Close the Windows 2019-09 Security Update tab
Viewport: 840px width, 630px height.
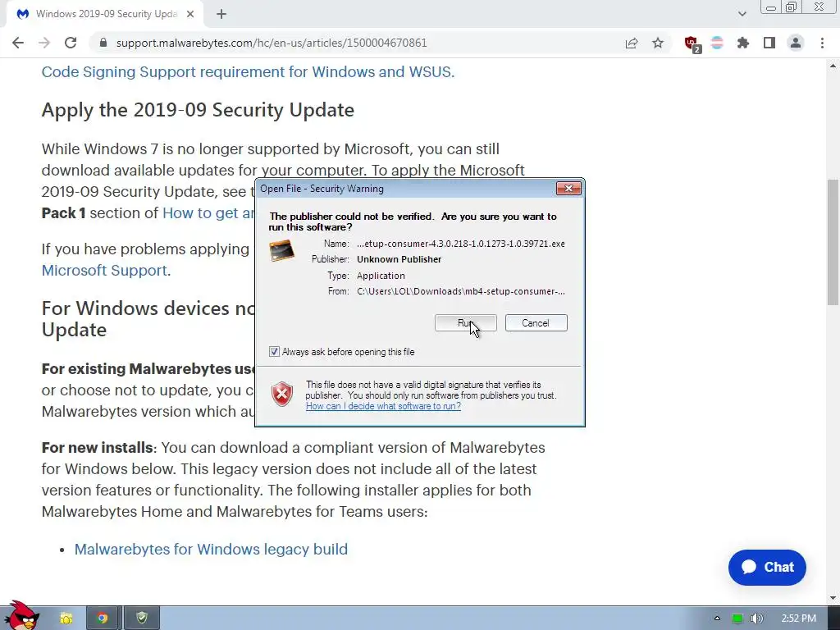click(x=190, y=15)
